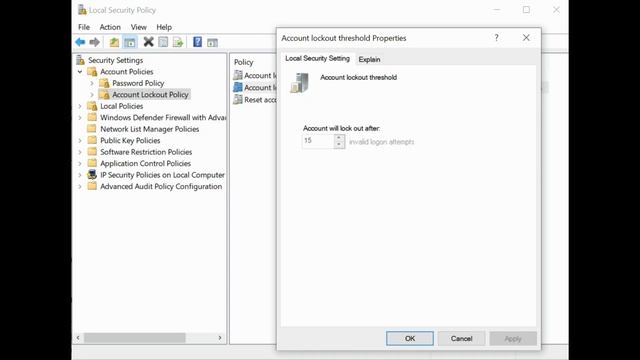640x360 pixels.
Task: Click the highlighted blue policy icon in list
Action: 238,87
